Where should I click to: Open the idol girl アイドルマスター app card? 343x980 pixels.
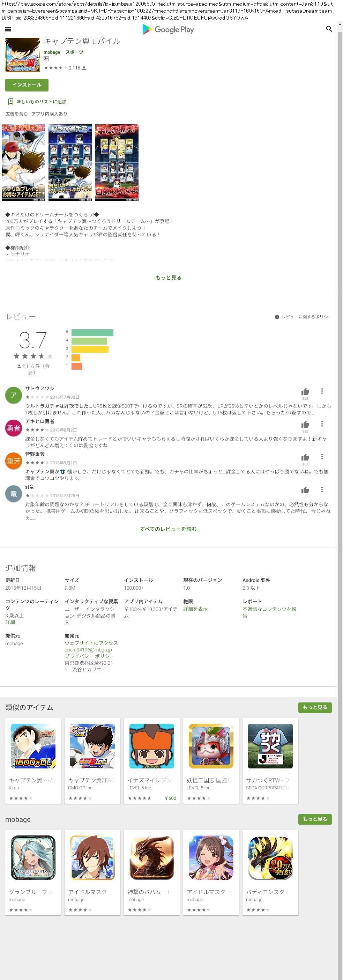click(211, 872)
